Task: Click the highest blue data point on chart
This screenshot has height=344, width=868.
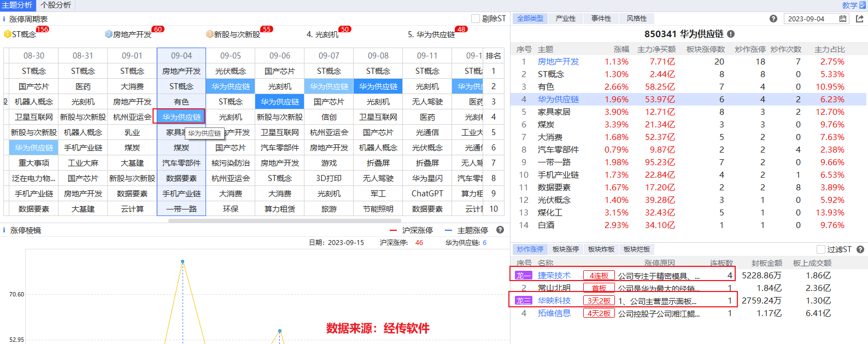Action: (183, 261)
